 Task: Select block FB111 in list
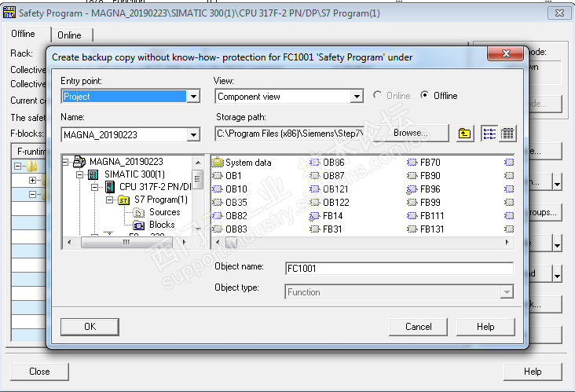tap(426, 215)
